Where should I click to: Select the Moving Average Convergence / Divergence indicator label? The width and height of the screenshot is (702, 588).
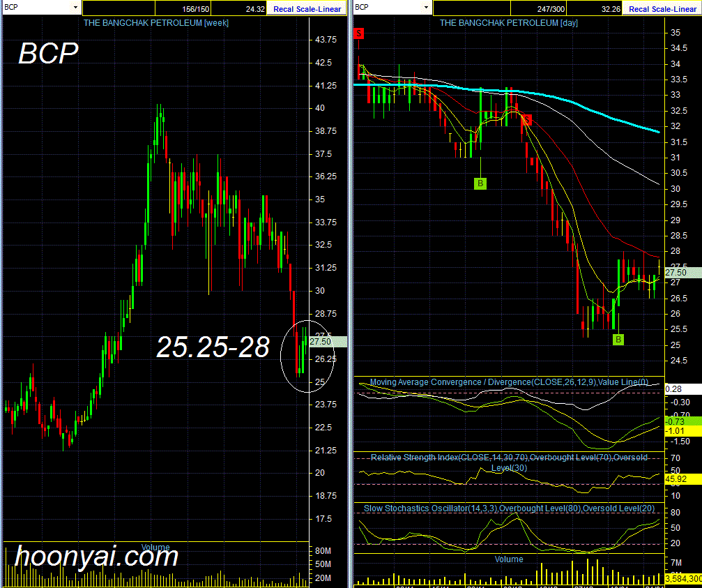509,382
